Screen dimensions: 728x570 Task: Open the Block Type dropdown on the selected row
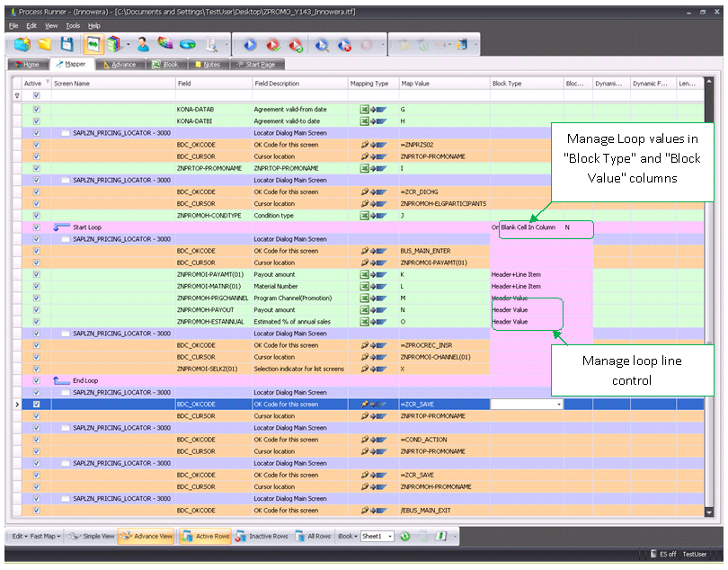[x=559, y=404]
